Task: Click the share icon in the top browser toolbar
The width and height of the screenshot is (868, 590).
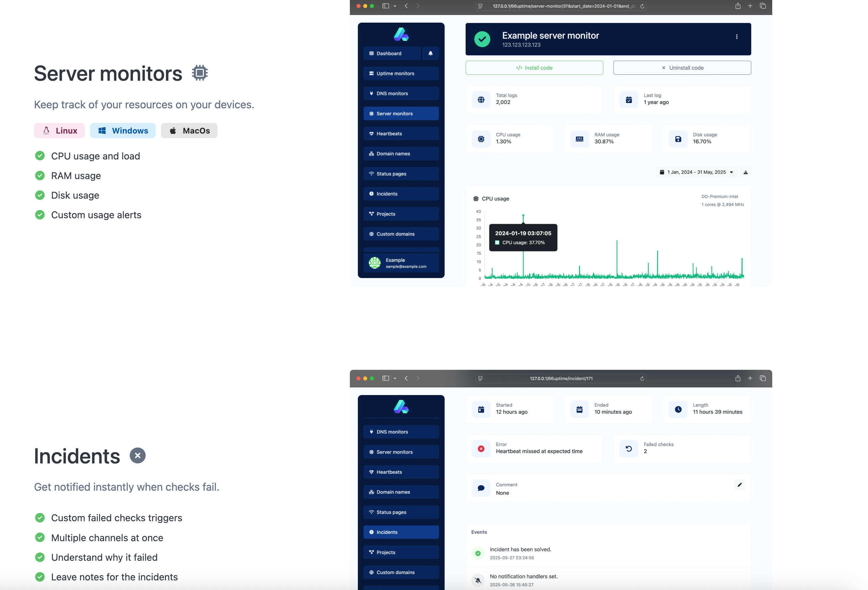Action: pos(738,6)
